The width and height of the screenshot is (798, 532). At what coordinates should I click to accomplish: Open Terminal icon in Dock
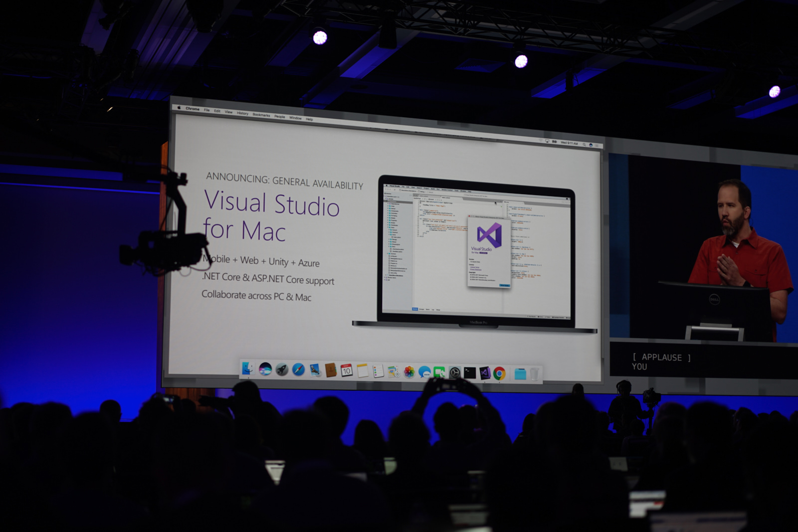(470, 372)
